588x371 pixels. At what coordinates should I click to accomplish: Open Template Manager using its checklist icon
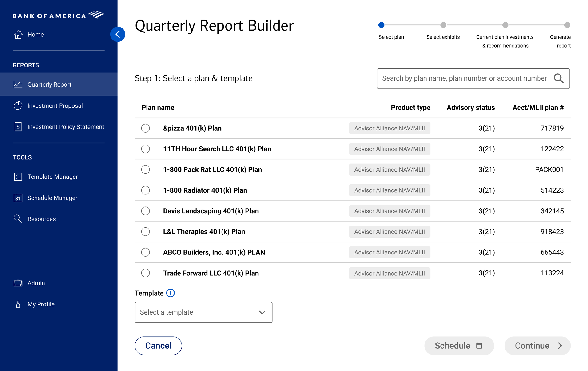pyautogui.click(x=18, y=177)
